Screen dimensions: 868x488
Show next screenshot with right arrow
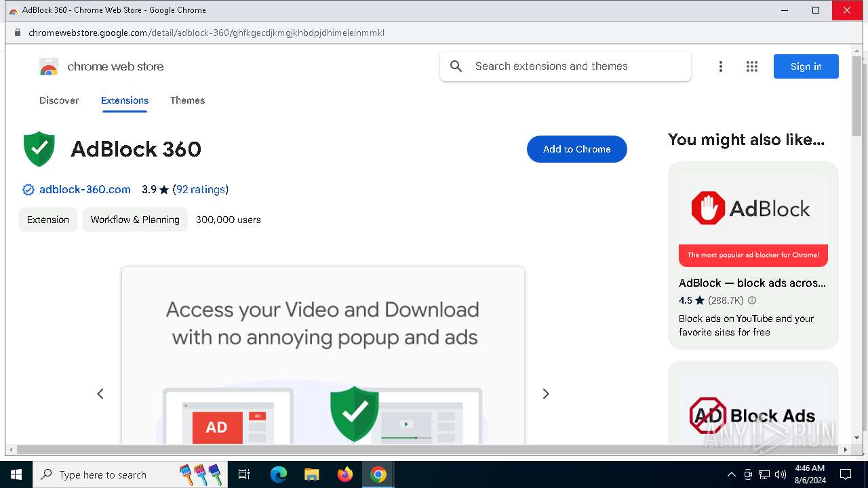(546, 394)
